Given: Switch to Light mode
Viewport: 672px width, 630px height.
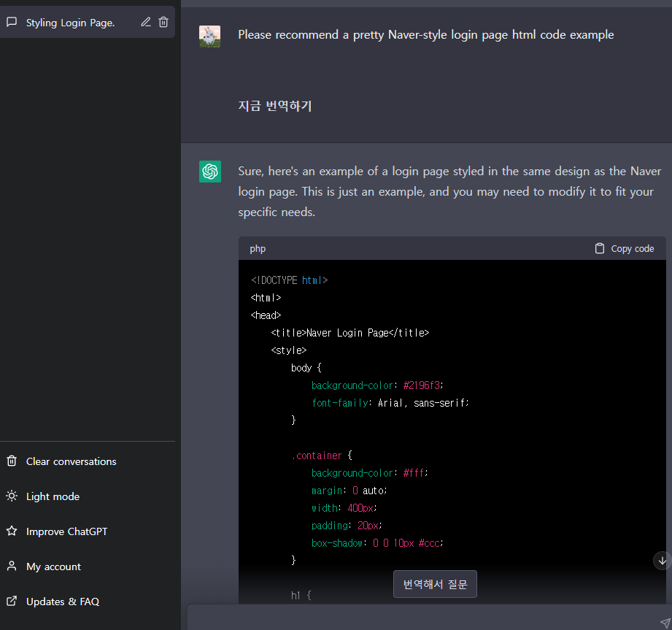Looking at the screenshot, I should pos(88,496).
